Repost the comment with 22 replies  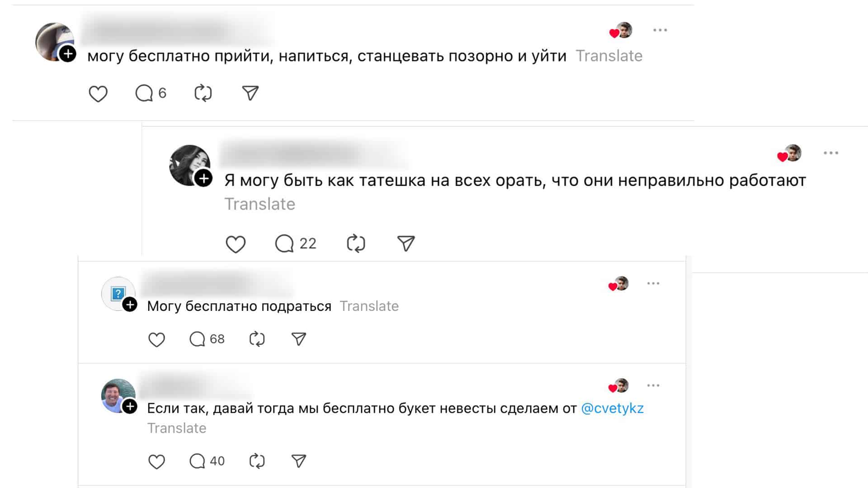click(356, 244)
